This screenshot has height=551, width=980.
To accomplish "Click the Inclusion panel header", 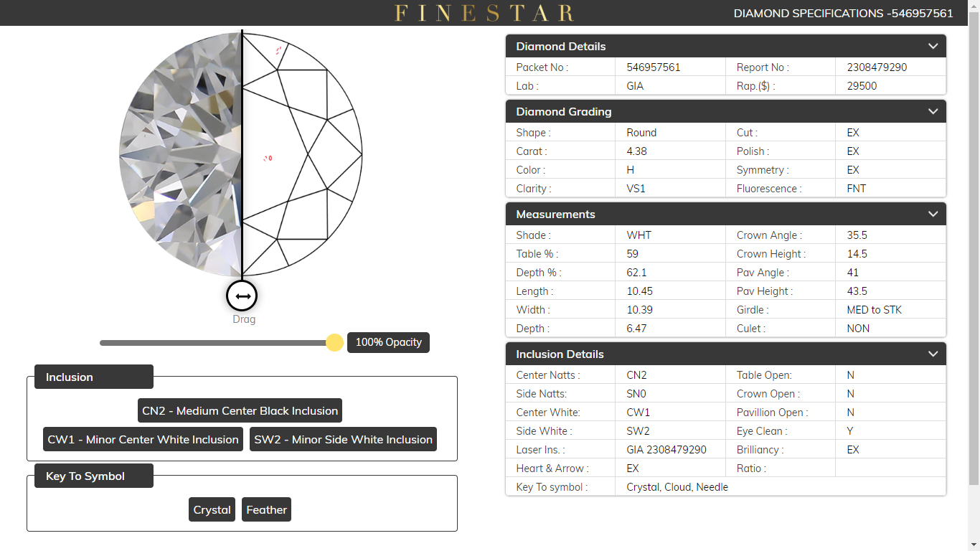I will click(x=94, y=377).
